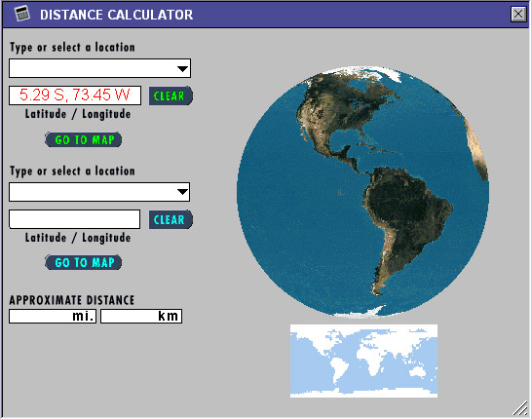Click the cyan CLEAR button
This screenshot has width=532, height=419.
point(171,219)
